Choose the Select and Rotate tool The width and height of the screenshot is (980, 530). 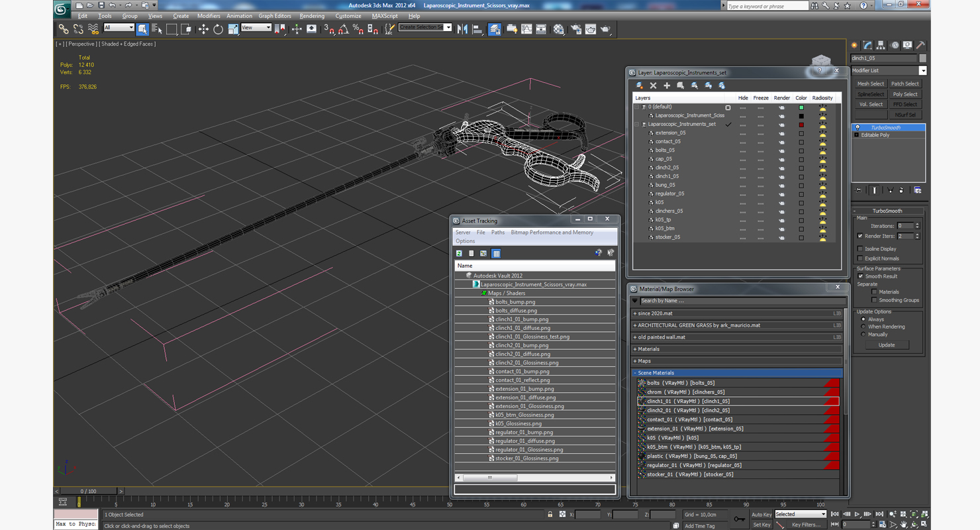point(218,29)
